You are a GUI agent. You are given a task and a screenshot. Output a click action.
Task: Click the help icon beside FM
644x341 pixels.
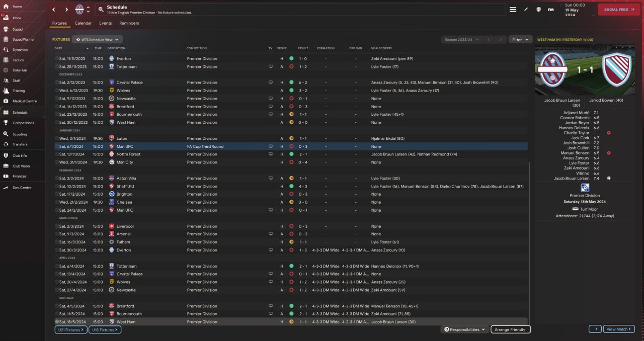538,10
